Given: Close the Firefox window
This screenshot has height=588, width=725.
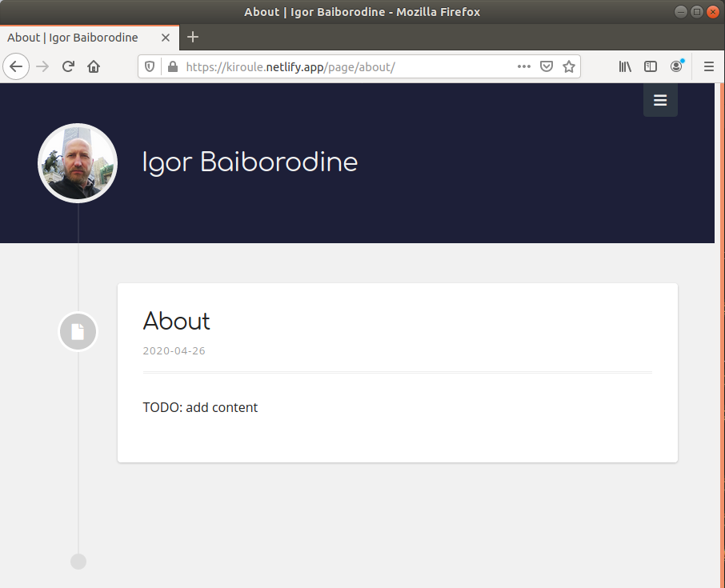Looking at the screenshot, I should 713,11.
